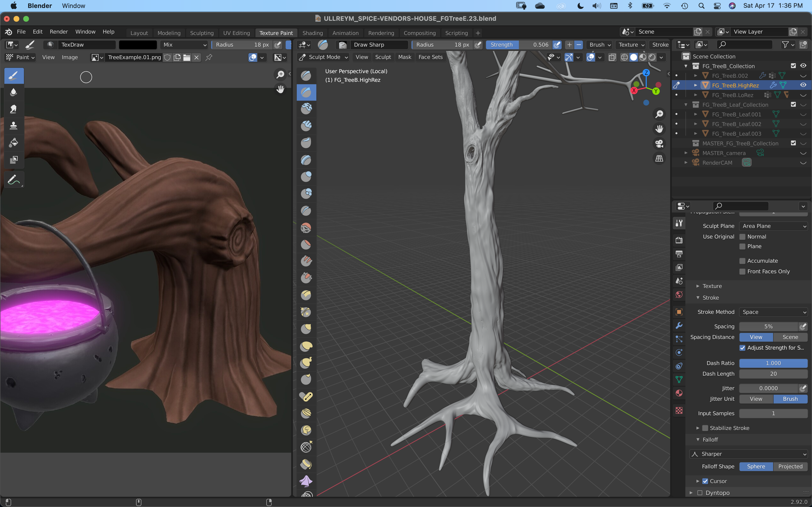Switch to the Shading workspace tab
The width and height of the screenshot is (812, 507).
pos(312,33)
